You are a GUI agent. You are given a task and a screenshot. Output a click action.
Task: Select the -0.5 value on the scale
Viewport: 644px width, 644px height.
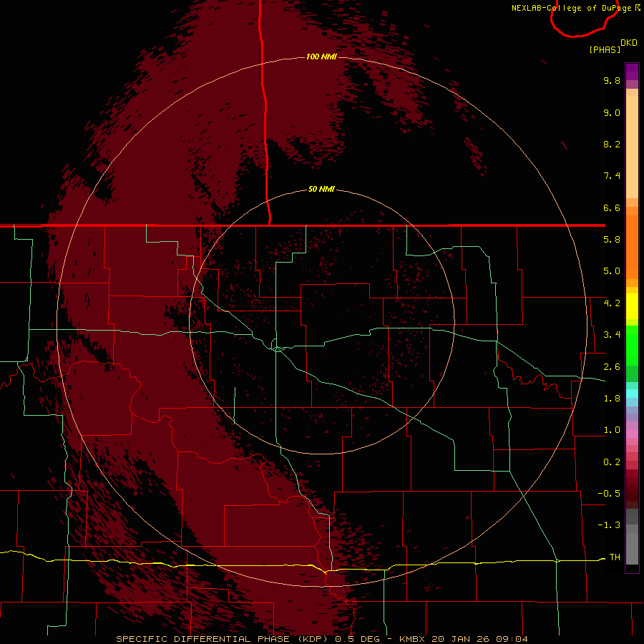click(609, 493)
